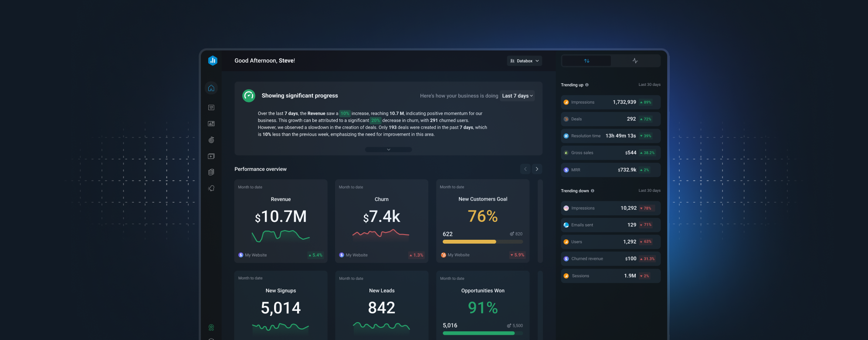Click the Opportunities Won 91% value
Image resolution: width=868 pixels, height=340 pixels.
pos(483,308)
